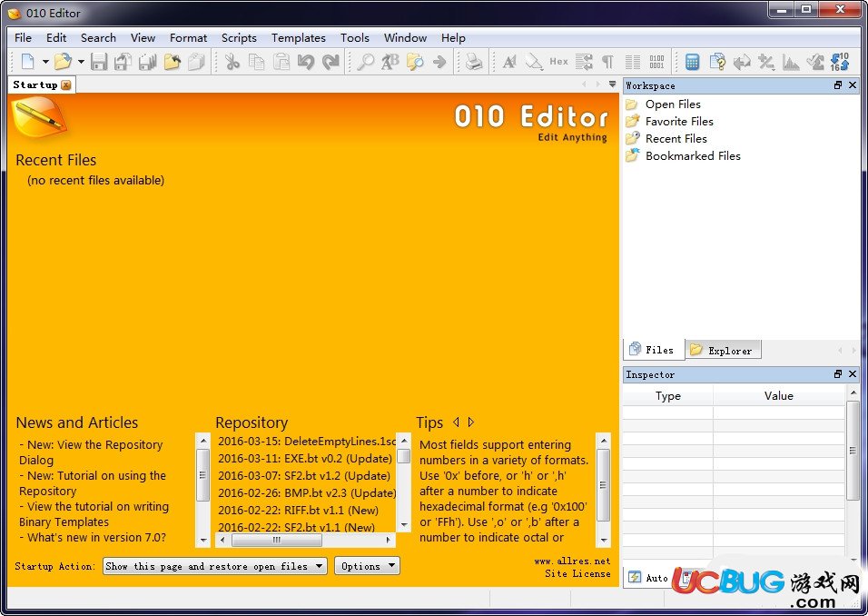This screenshot has width=868, height=616.
Task: Click the Save All toolbar icon
Action: pos(148,62)
